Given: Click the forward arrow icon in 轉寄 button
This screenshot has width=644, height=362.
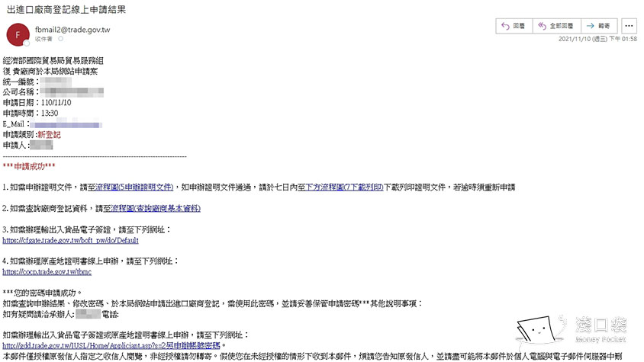Looking at the screenshot, I should pyautogui.click(x=590, y=26).
